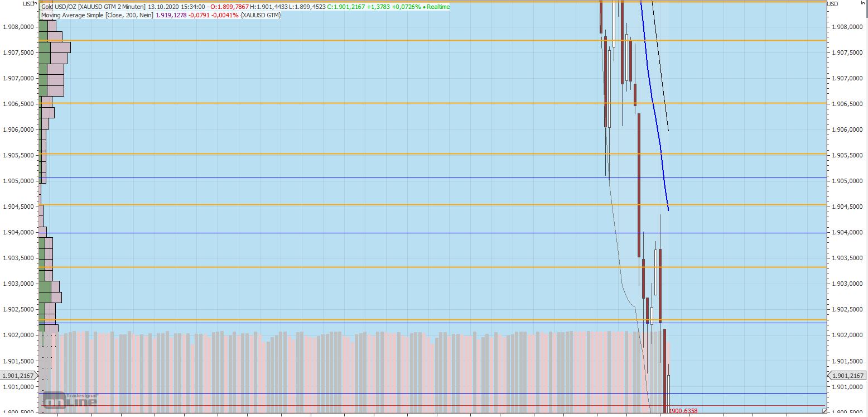Click the 'USD' unit label on right axis

(x=833, y=3)
